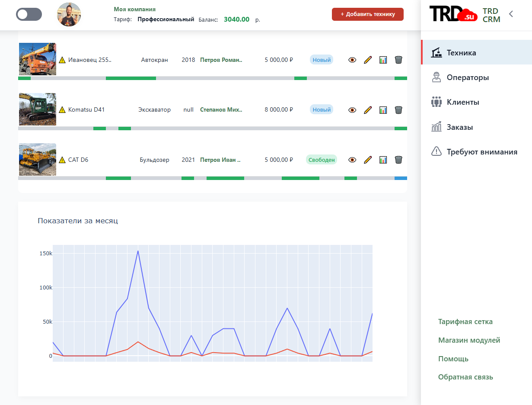The image size is (532, 405).
Task: Click the 8 000,00 ₽ price cell
Action: [x=279, y=110]
